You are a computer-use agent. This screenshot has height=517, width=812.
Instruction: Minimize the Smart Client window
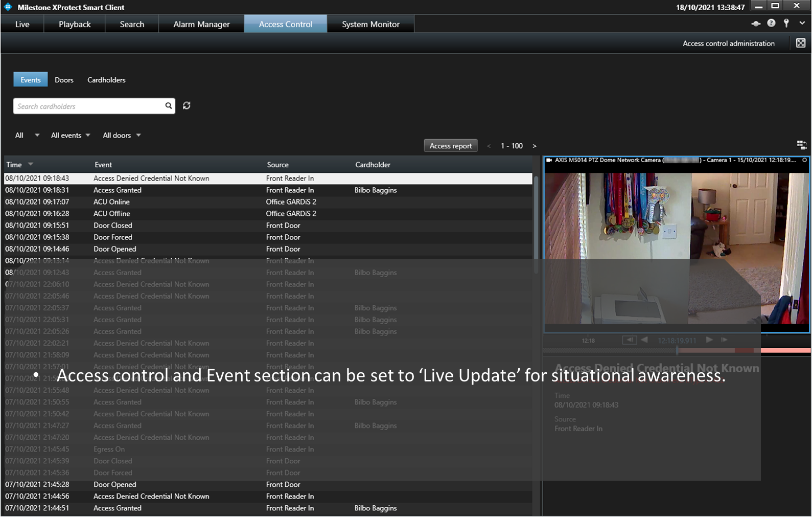pyautogui.click(x=759, y=6)
